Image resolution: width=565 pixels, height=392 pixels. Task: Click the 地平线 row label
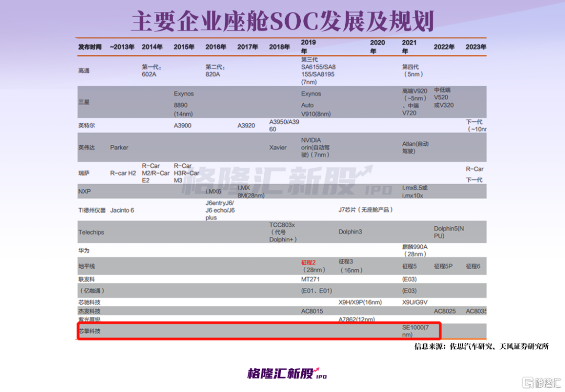[x=86, y=267]
